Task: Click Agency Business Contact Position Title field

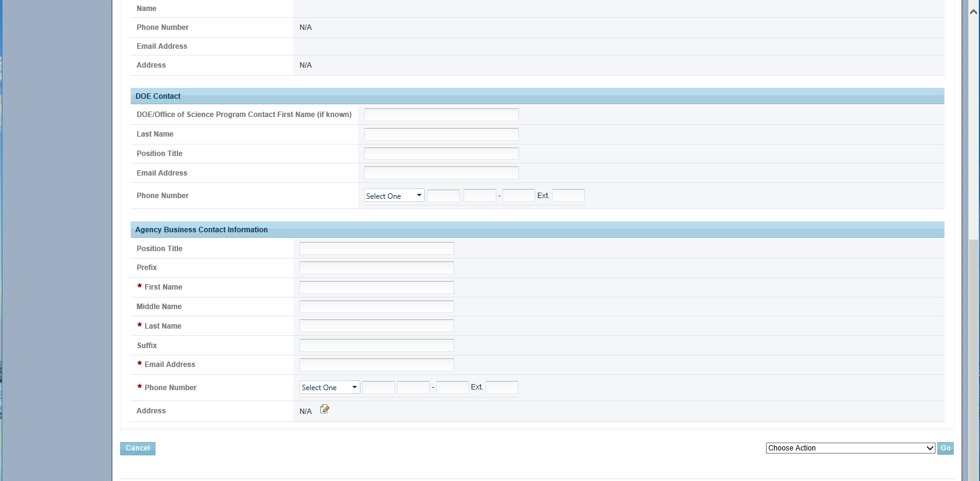Action: pos(377,248)
